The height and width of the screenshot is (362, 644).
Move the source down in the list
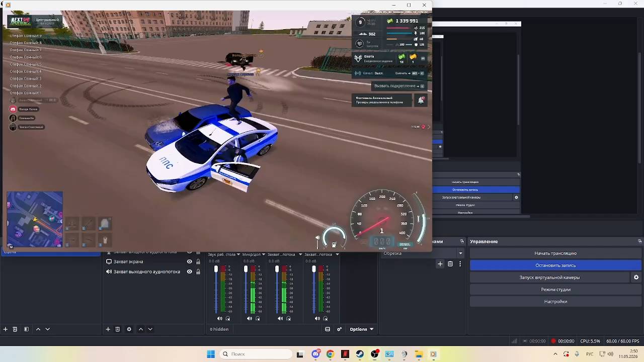click(150, 329)
